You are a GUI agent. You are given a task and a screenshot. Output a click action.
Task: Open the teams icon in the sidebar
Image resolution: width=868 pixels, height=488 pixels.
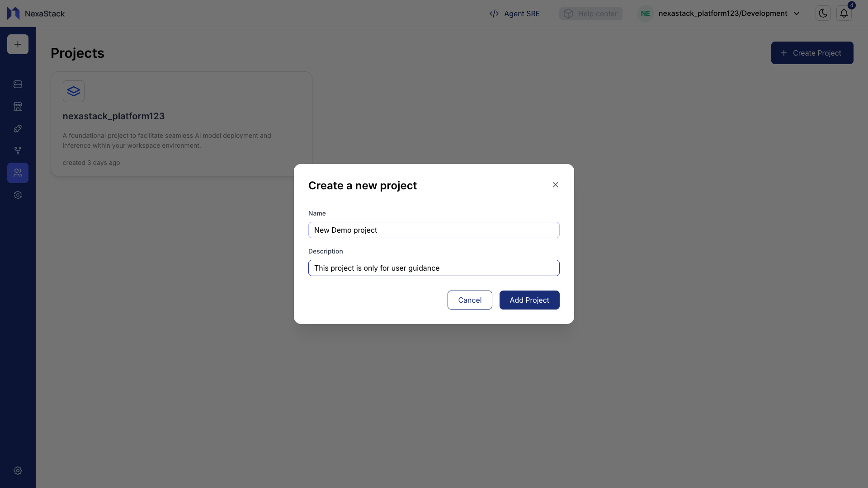[18, 173]
